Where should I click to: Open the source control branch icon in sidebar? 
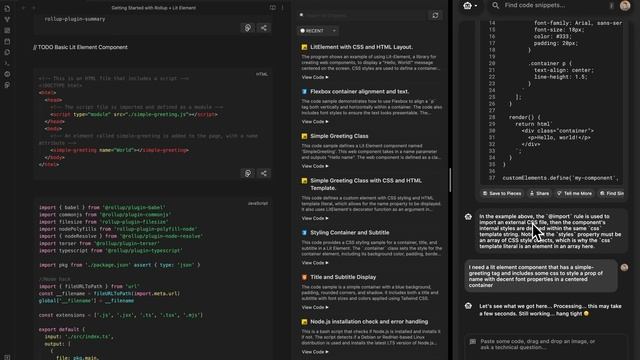click(x=7, y=19)
